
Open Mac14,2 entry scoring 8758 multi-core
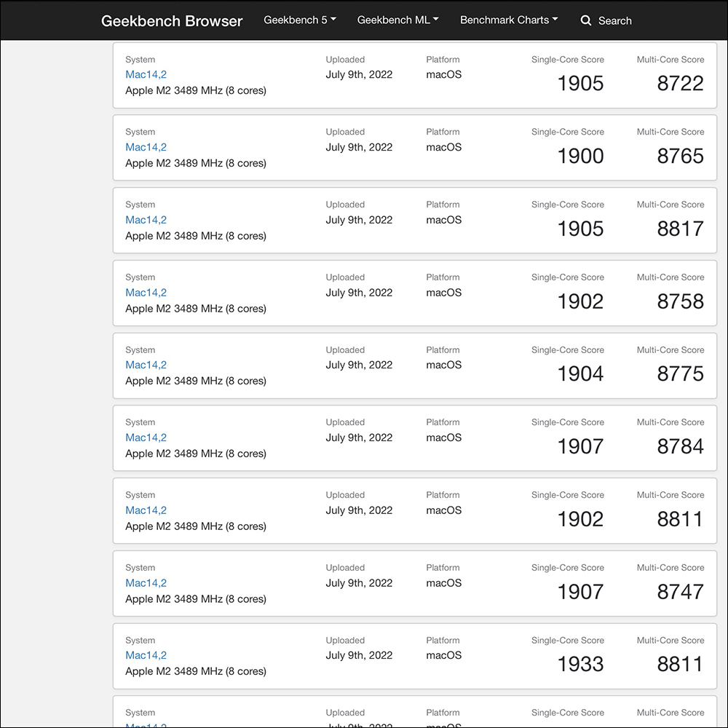tap(146, 293)
